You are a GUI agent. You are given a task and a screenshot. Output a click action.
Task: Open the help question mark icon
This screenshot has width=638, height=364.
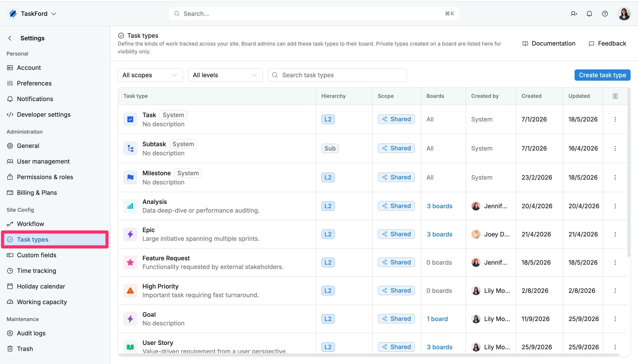(605, 14)
